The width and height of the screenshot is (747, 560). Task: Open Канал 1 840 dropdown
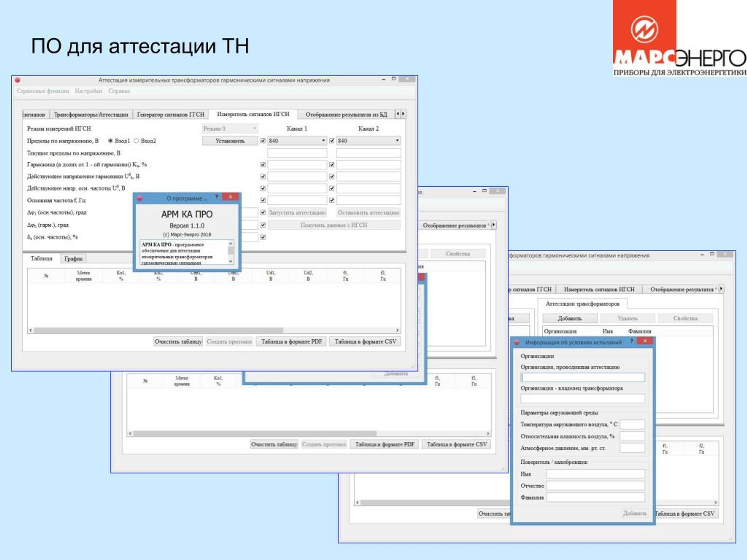[x=297, y=141]
